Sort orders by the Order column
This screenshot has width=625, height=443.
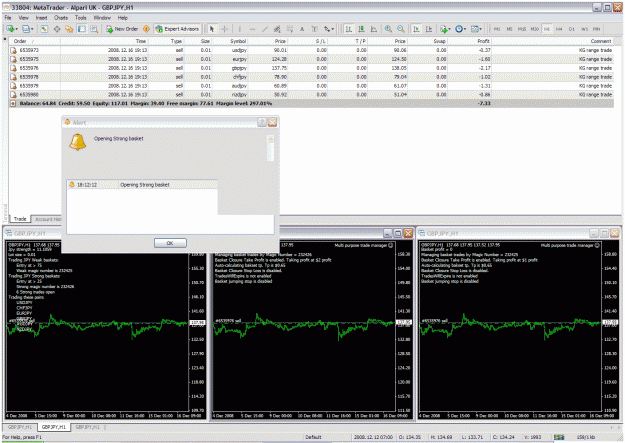pyautogui.click(x=34, y=41)
